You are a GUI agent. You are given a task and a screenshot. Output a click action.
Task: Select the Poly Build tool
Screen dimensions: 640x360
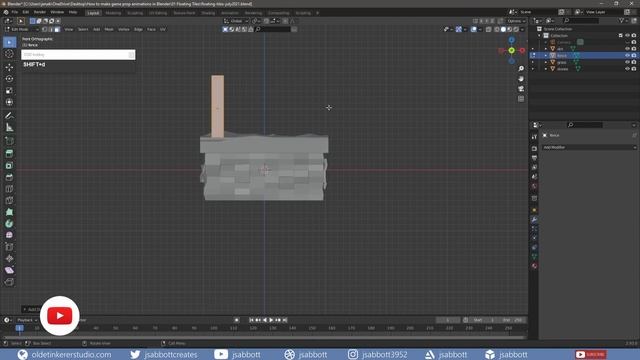point(9,212)
